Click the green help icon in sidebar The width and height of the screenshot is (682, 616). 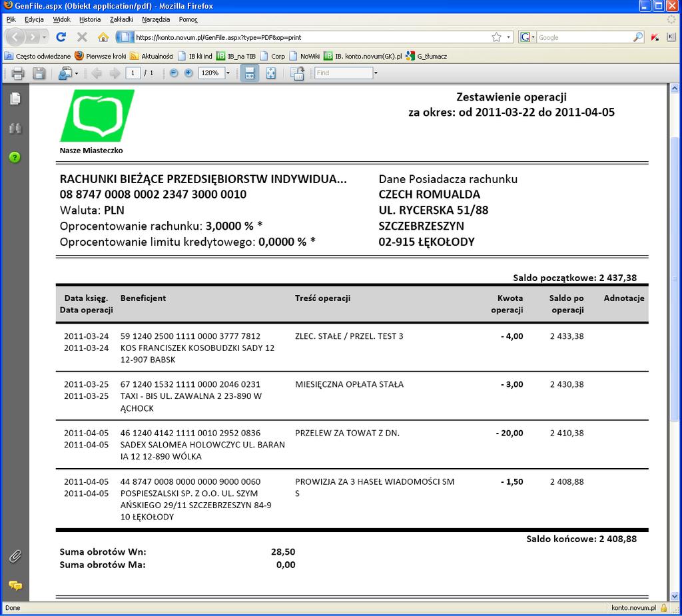click(15, 157)
